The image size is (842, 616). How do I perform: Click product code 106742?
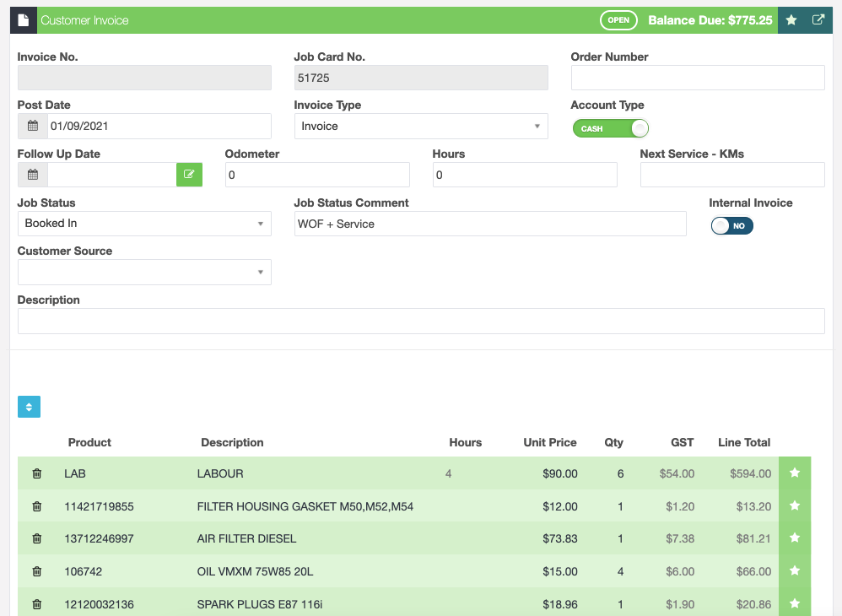point(84,571)
